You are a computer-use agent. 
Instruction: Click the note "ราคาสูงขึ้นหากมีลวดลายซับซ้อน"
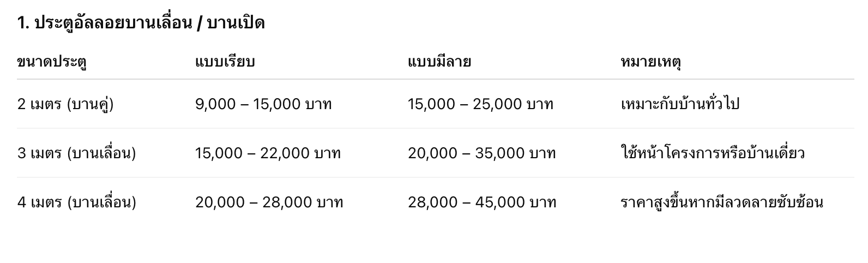pyautogui.click(x=722, y=202)
